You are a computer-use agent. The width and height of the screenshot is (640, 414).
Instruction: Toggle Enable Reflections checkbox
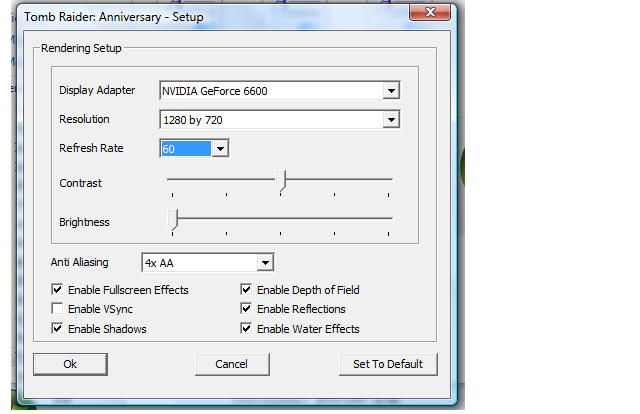pos(246,309)
